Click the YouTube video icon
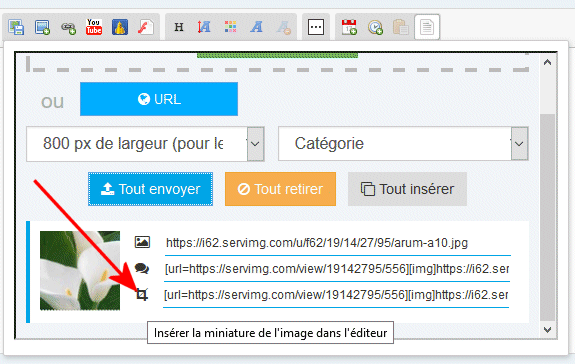Viewport: 575px width, 364px height. coord(94,27)
